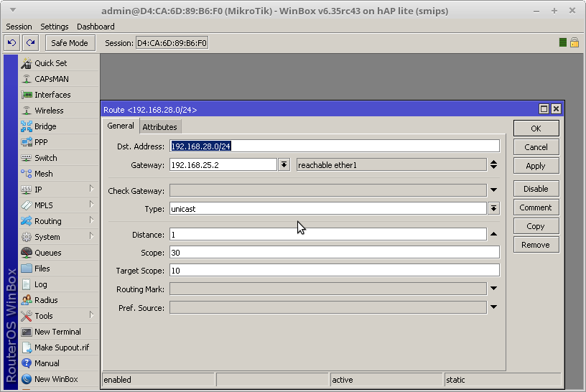Expand the IP submenu
The height and width of the screenshot is (392, 586).
click(x=92, y=189)
